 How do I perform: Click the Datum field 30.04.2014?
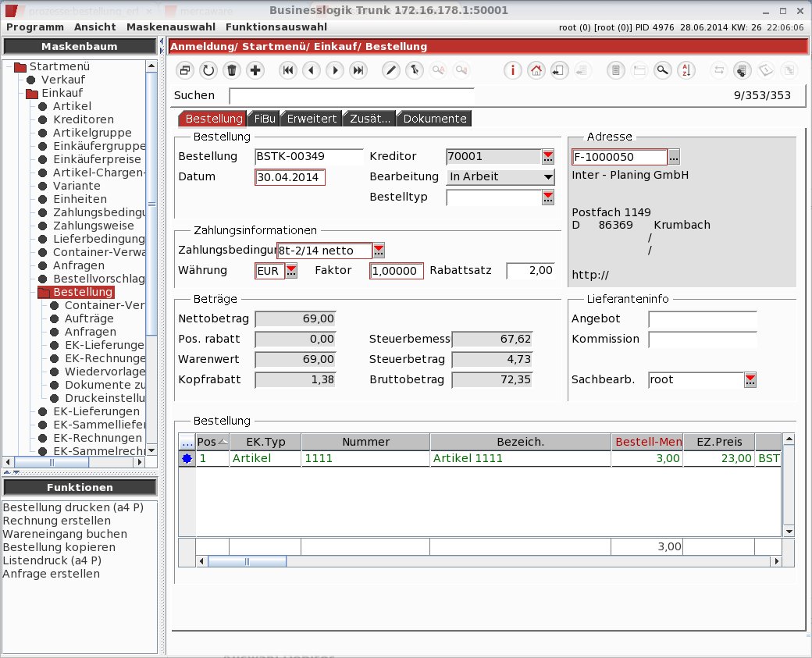click(290, 177)
